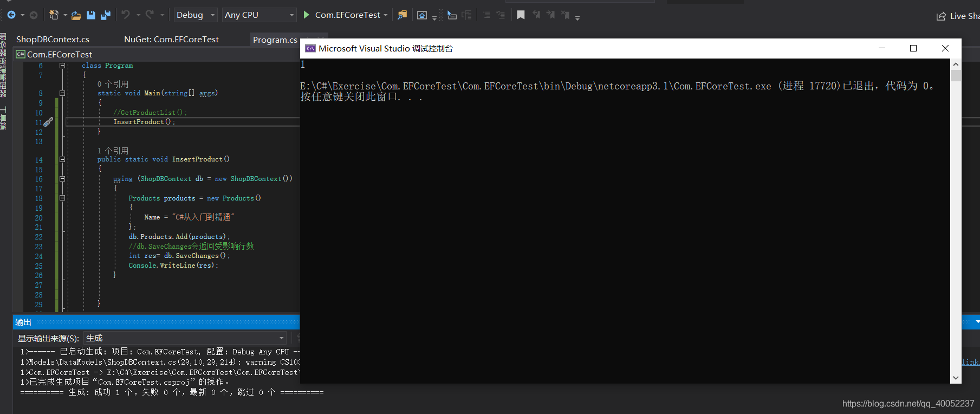Viewport: 980px width, 414px height.
Task: Click the screwdriver quick-actions icon on line 11
Action: 48,122
